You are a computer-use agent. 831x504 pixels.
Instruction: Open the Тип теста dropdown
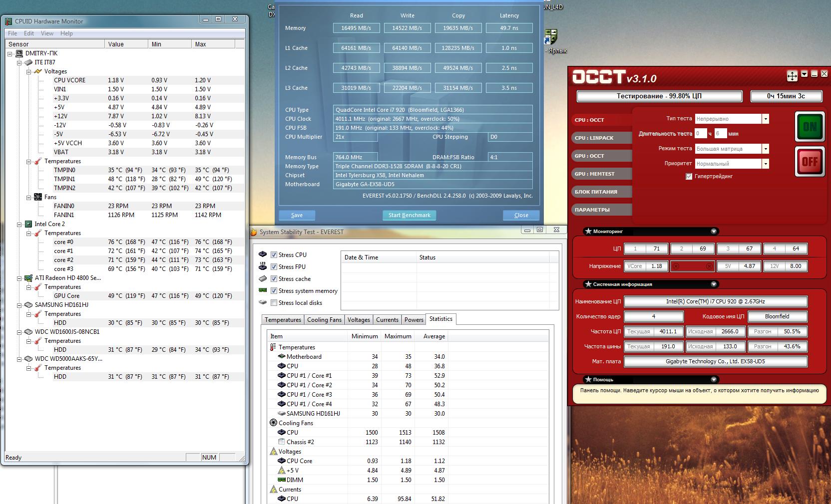coord(765,119)
